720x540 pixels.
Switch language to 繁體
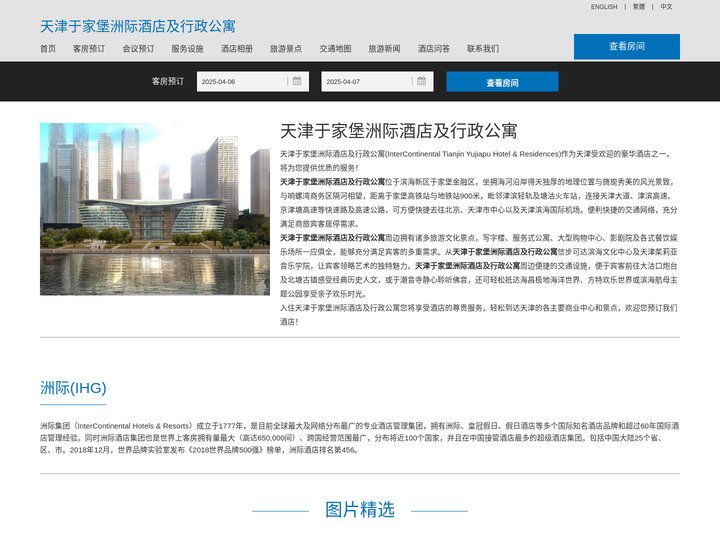coord(639,6)
